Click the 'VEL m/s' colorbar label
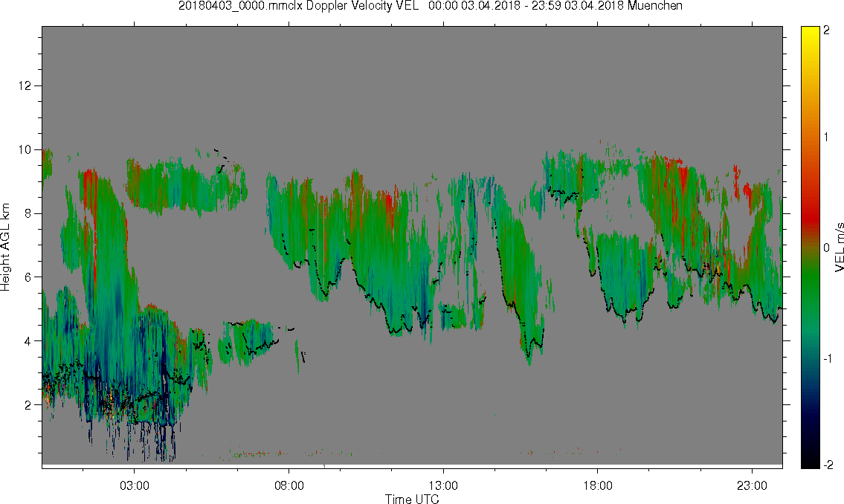Viewport: 844px width, 504px height. (839, 248)
